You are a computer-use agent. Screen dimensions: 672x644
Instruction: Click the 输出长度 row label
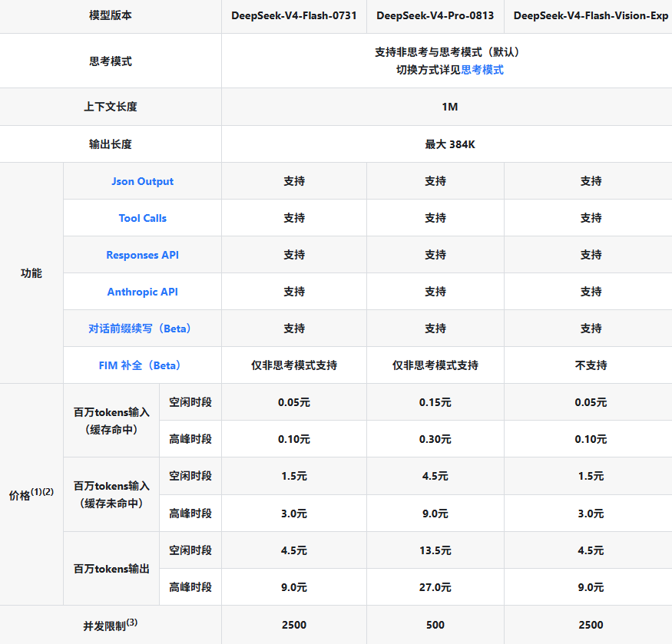pyautogui.click(x=110, y=144)
